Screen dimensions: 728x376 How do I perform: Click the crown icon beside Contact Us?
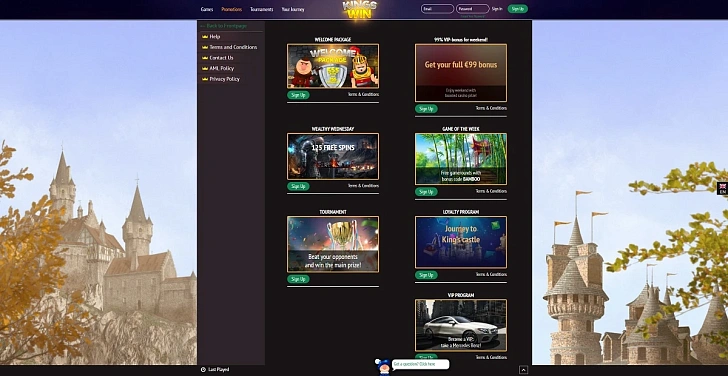205,58
